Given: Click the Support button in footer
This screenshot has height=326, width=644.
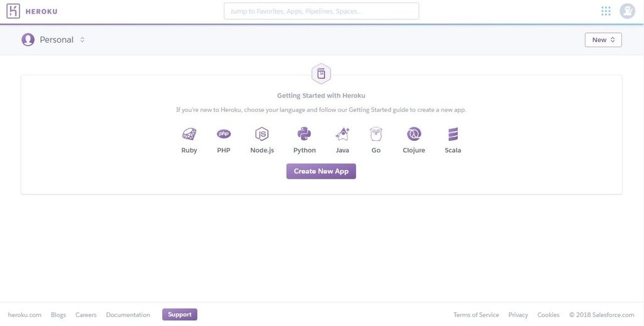Looking at the screenshot, I should (179, 315).
